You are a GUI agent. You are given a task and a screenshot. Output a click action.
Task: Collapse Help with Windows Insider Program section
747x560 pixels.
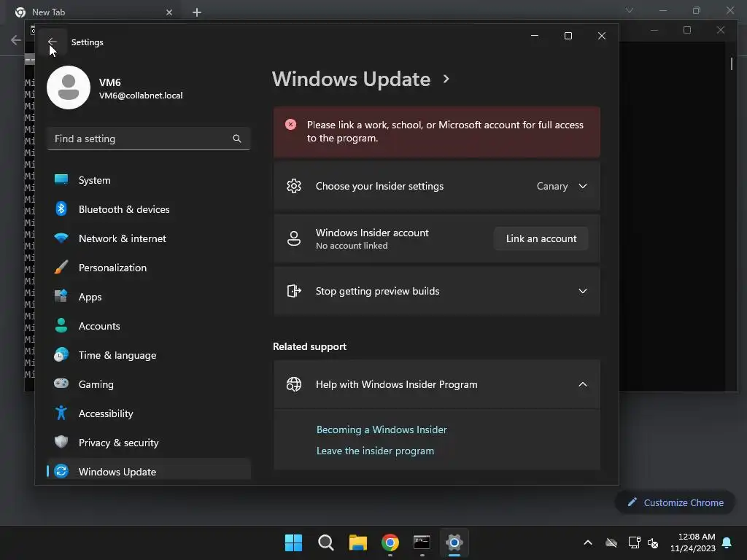583,384
